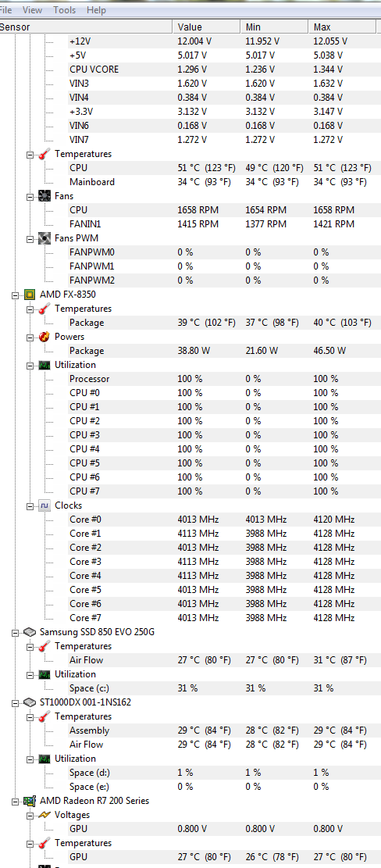The image size is (381, 868).
Task: Open the Tools menu
Action: (65, 10)
